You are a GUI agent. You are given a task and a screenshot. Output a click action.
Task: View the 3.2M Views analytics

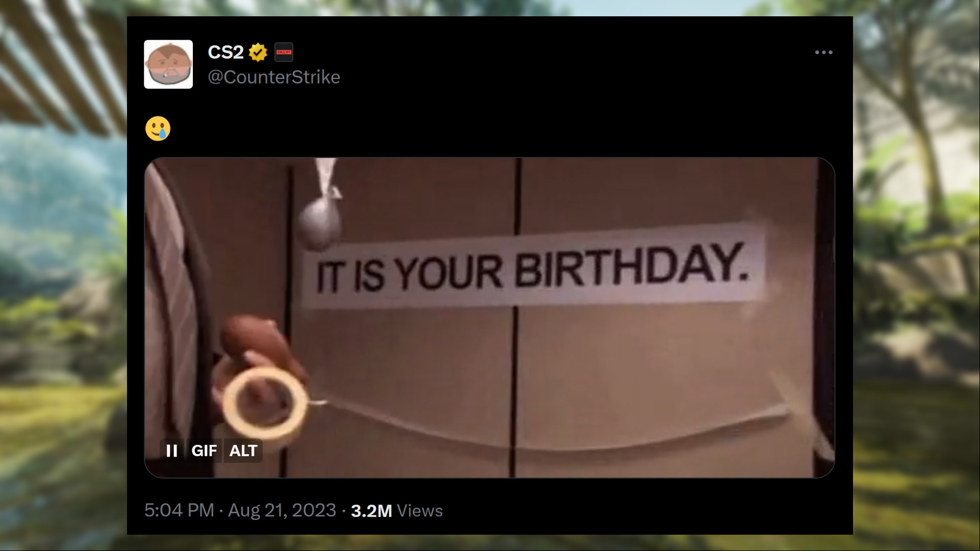pyautogui.click(x=397, y=511)
